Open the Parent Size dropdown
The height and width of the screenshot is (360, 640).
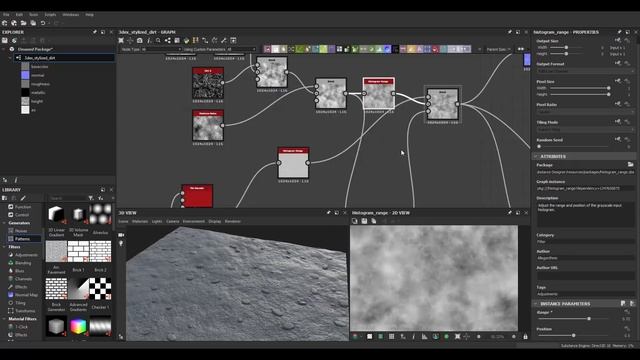498,49
